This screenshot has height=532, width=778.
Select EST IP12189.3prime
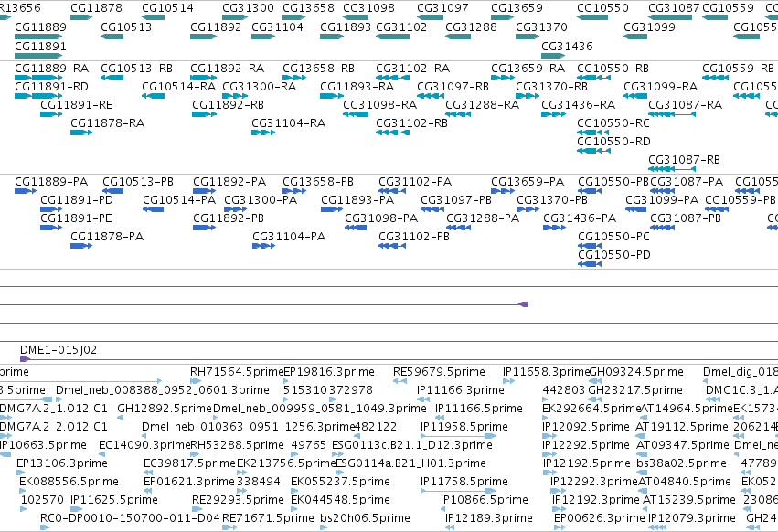coord(450,527)
